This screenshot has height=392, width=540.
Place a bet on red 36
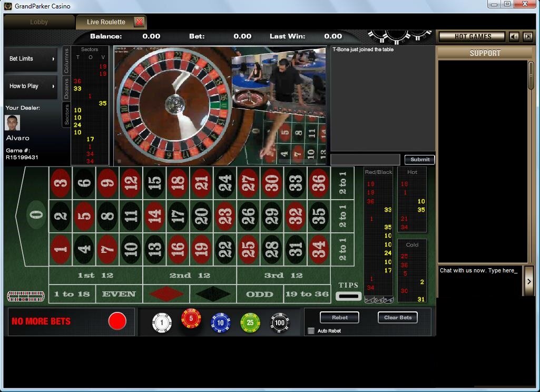[319, 183]
